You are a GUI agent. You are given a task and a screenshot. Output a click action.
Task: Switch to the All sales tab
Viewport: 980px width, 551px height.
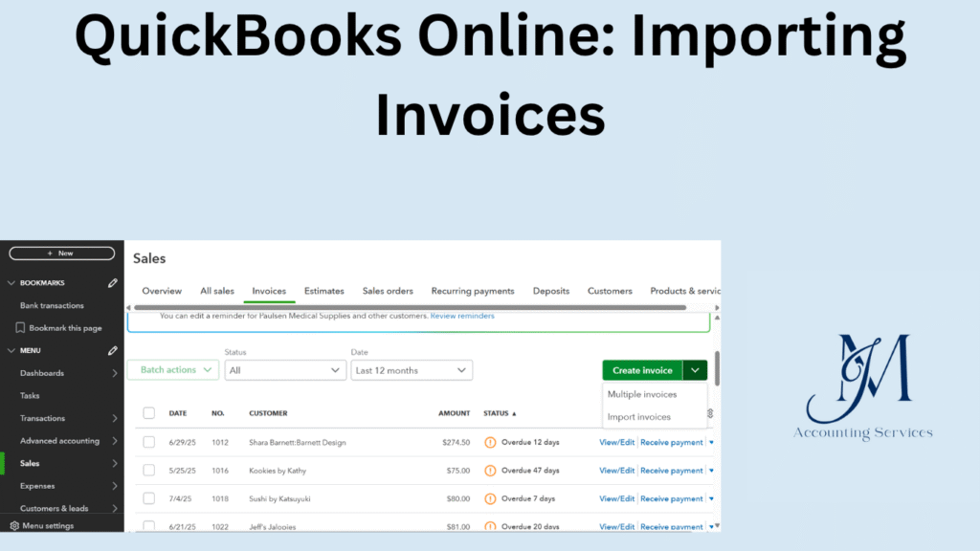coord(217,291)
